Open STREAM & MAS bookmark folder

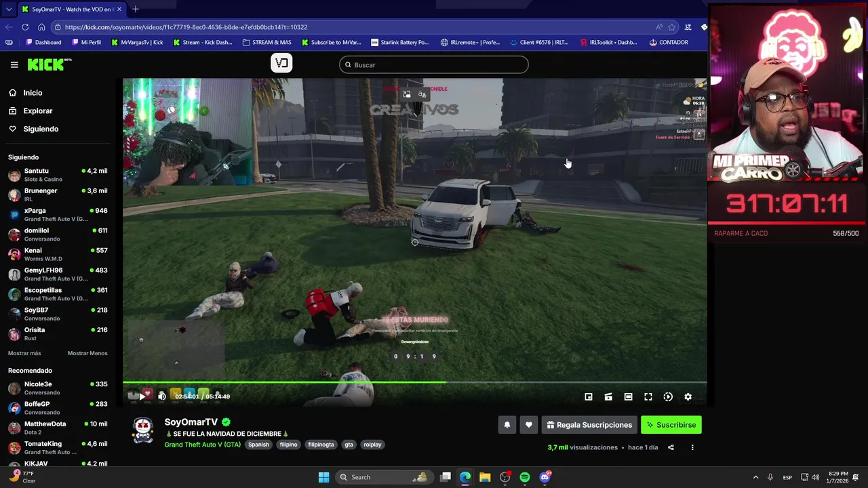(x=267, y=42)
